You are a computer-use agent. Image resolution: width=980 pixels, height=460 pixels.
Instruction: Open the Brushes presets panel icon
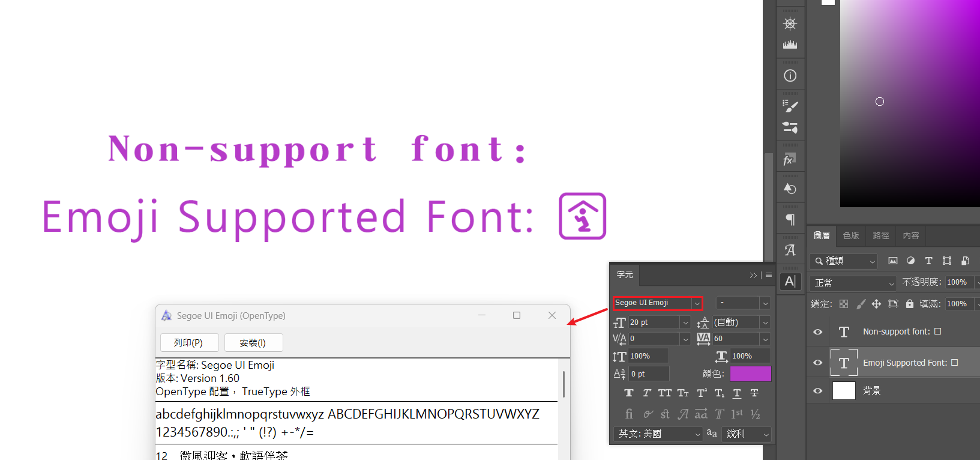[790, 127]
